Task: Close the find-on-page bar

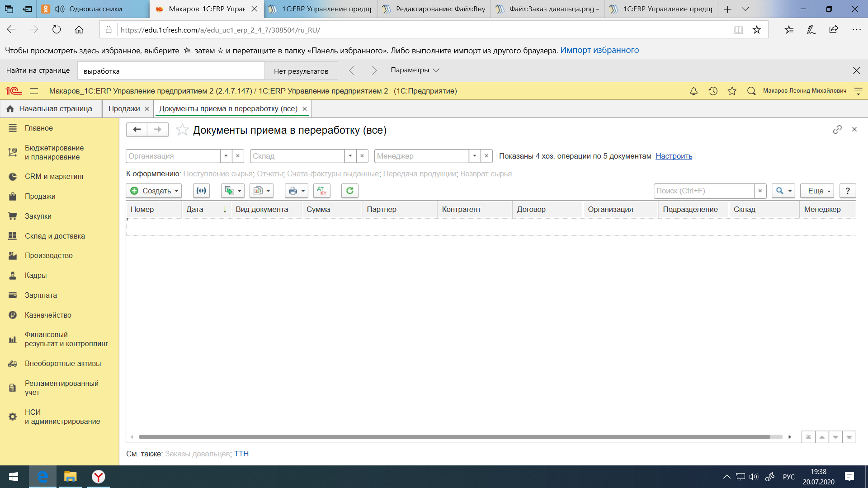Action: [857, 70]
